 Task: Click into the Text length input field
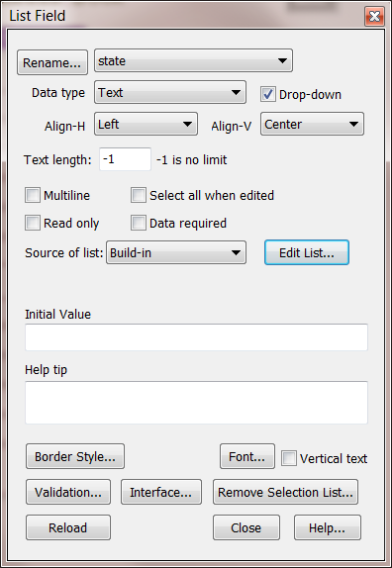pos(125,159)
